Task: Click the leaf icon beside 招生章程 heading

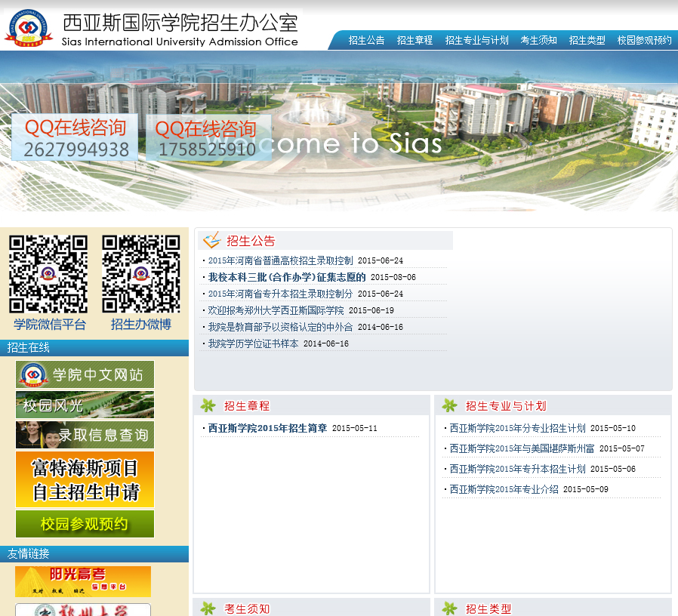Action: [x=208, y=405]
